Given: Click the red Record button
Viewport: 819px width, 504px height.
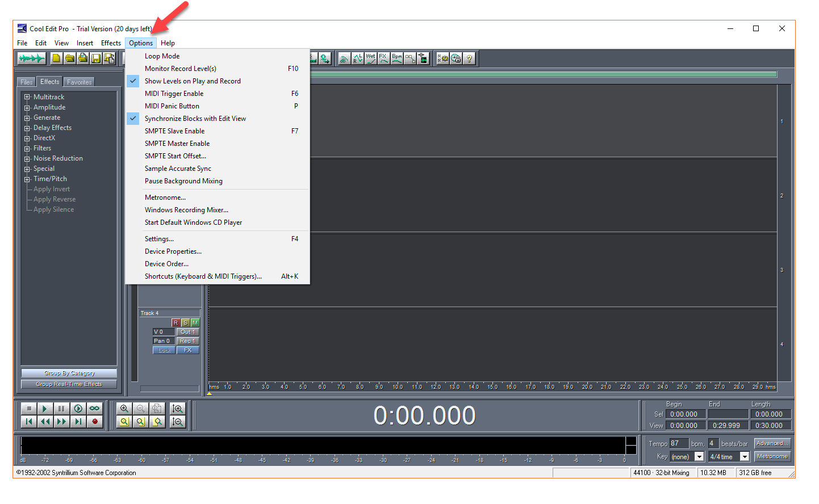Looking at the screenshot, I should coord(94,422).
